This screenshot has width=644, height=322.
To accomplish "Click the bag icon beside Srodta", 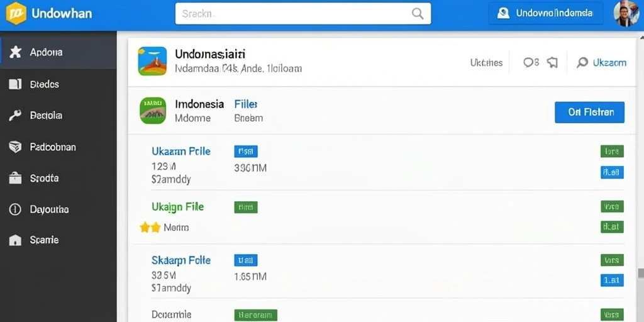I will coord(15,178).
